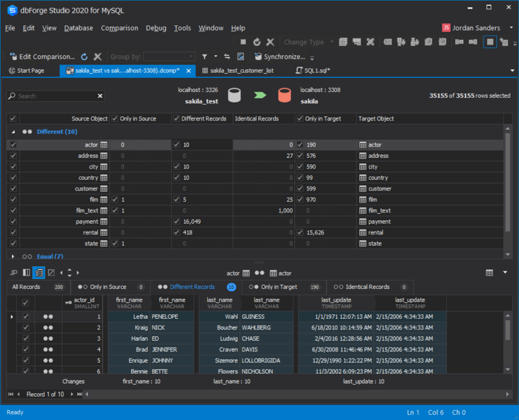The width and height of the screenshot is (519, 420).
Task: Click the filter funnel icon
Action: (x=204, y=57)
